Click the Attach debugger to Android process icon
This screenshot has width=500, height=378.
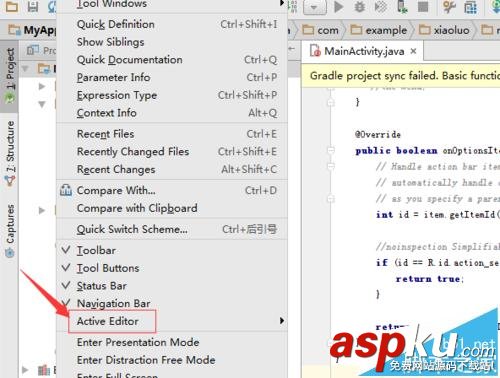click(402, 7)
